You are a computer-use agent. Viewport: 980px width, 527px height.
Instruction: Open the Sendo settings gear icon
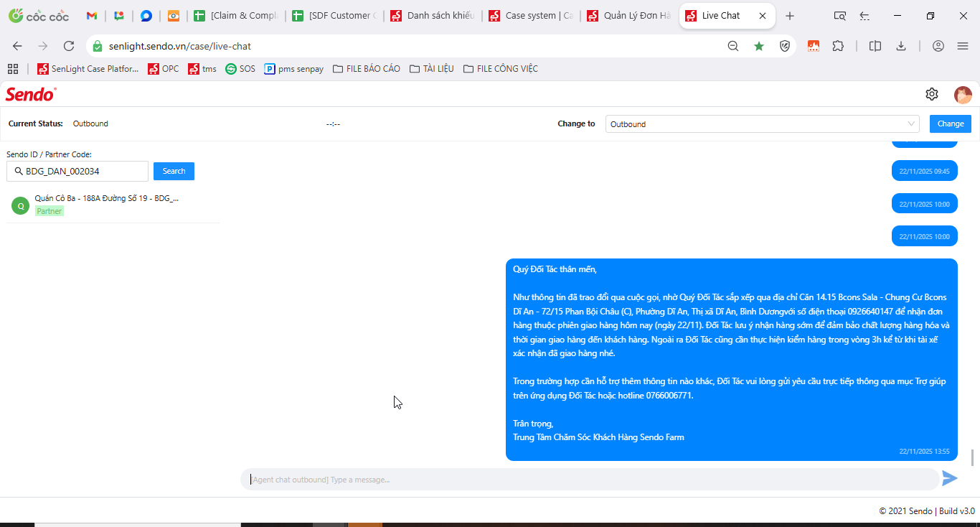click(x=932, y=94)
